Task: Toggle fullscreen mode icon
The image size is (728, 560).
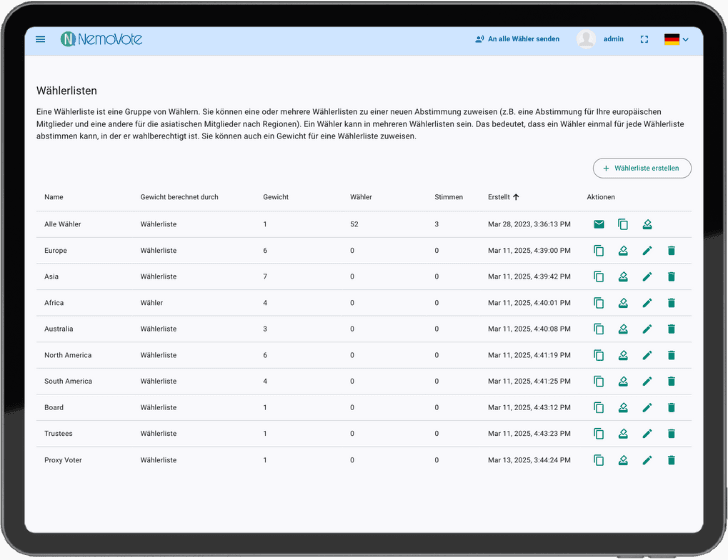Action: coord(644,39)
